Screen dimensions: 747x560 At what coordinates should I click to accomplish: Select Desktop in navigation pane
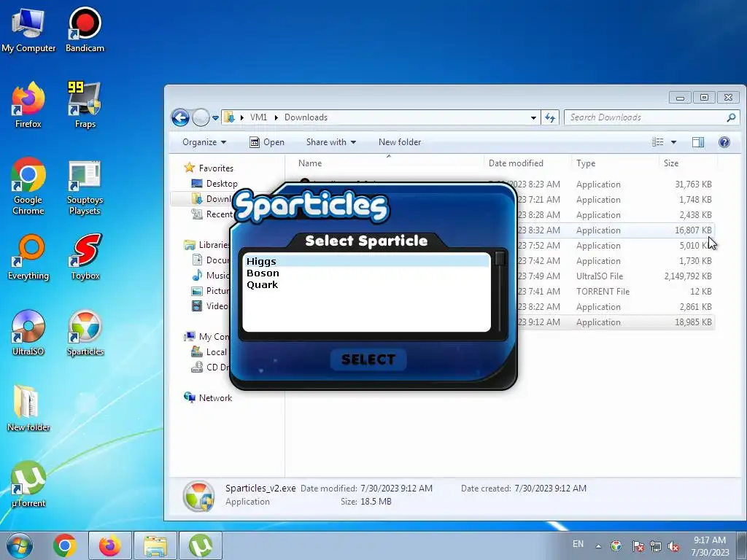tap(222, 183)
